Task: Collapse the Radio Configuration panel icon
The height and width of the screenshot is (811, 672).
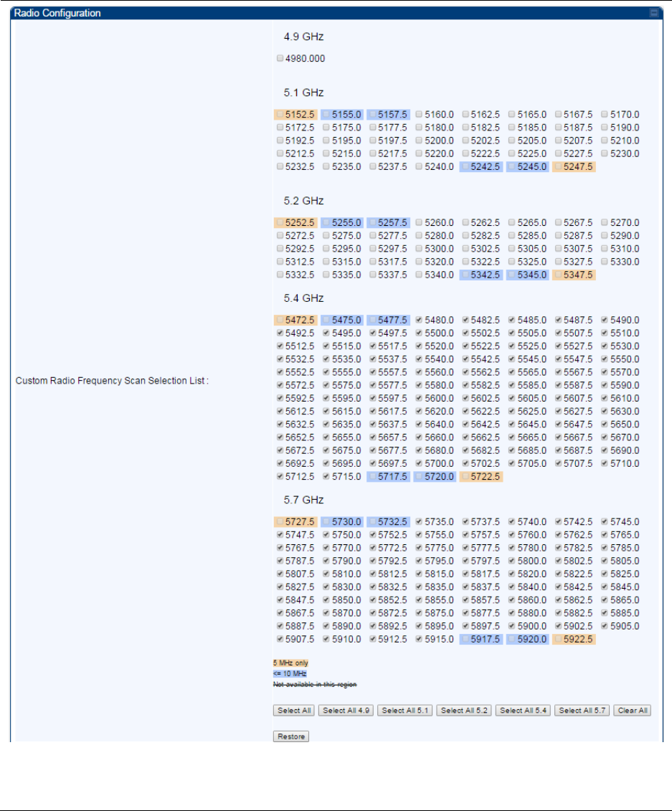Action: 654,13
